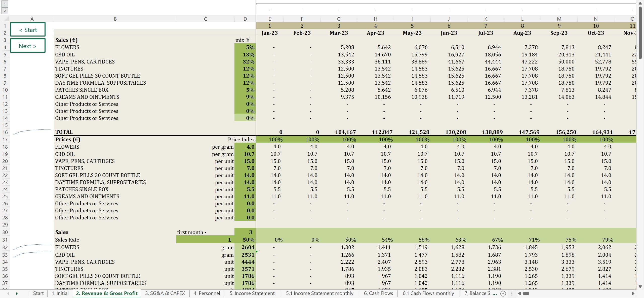Show more sheet tabs via ellipsis

click(495, 293)
